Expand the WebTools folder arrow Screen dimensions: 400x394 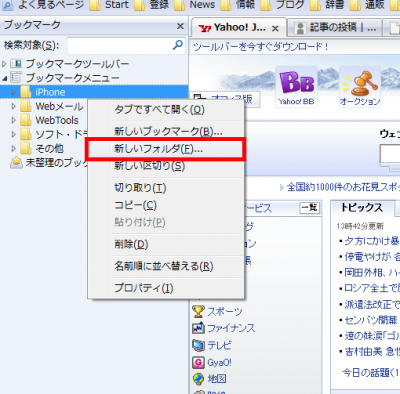click(x=13, y=120)
